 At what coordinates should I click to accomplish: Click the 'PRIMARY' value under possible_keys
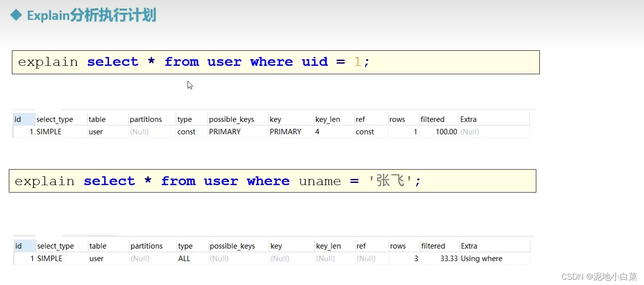pyautogui.click(x=225, y=132)
